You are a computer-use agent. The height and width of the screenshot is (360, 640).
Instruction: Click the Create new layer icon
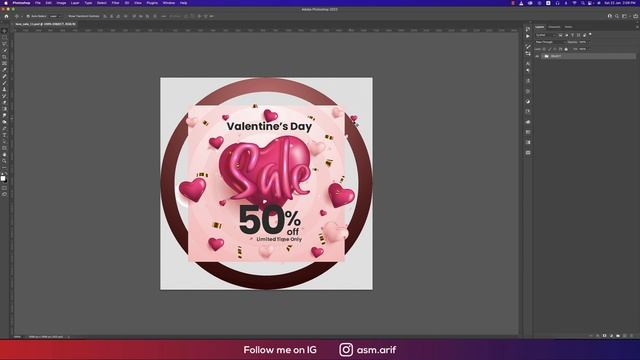coord(625,336)
